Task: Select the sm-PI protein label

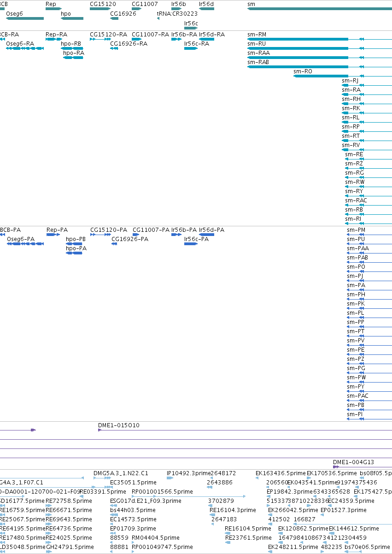Action: pyautogui.click(x=354, y=414)
